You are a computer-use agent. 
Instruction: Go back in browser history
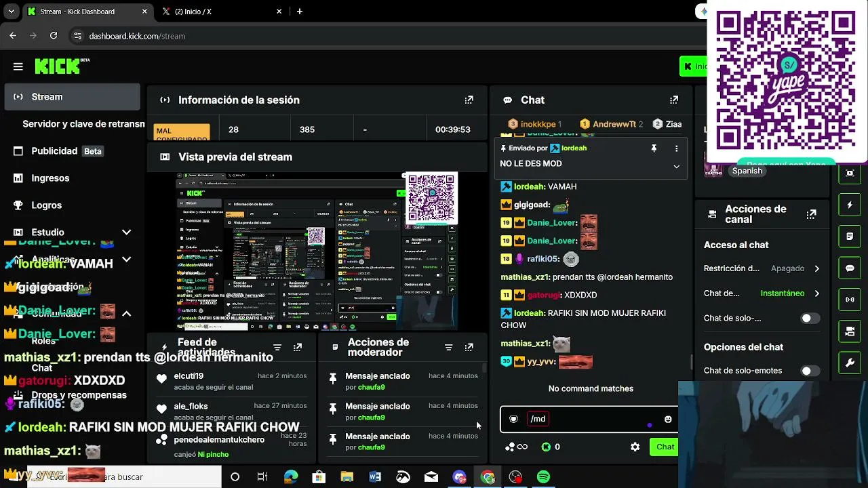click(13, 36)
